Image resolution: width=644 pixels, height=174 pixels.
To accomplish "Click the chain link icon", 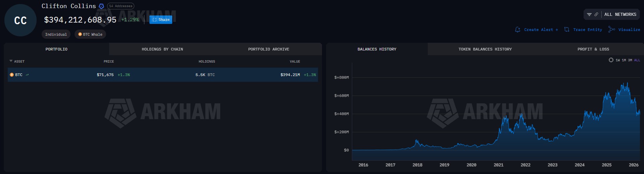I will coord(596,14).
